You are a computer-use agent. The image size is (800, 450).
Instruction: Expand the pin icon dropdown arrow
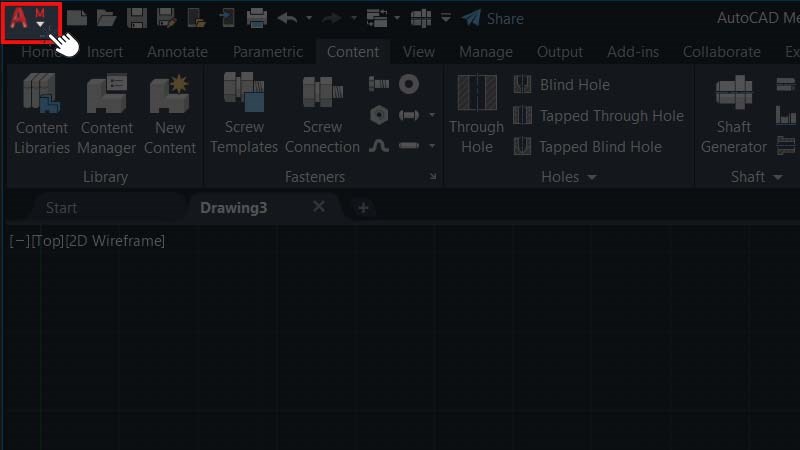tap(432, 115)
